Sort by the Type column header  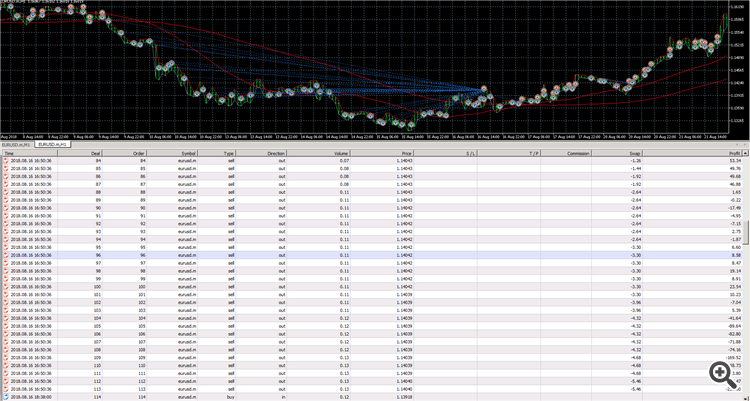217,154
